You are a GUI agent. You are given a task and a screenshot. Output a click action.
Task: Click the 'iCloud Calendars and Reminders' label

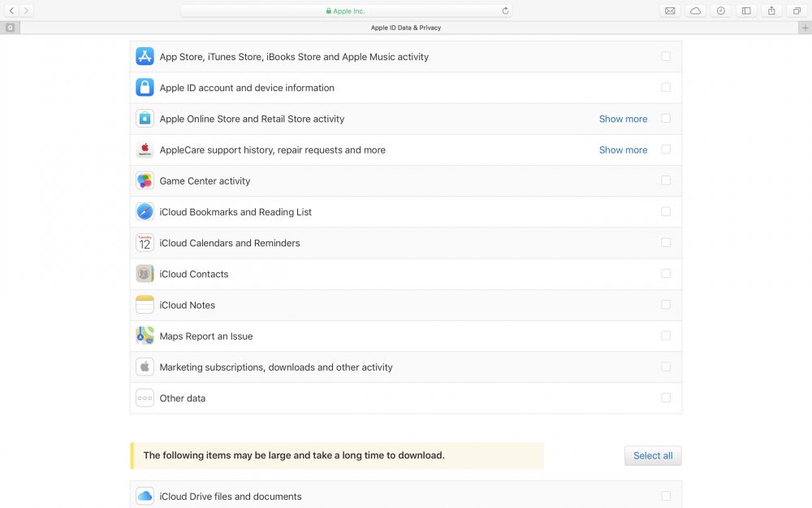[x=230, y=243]
